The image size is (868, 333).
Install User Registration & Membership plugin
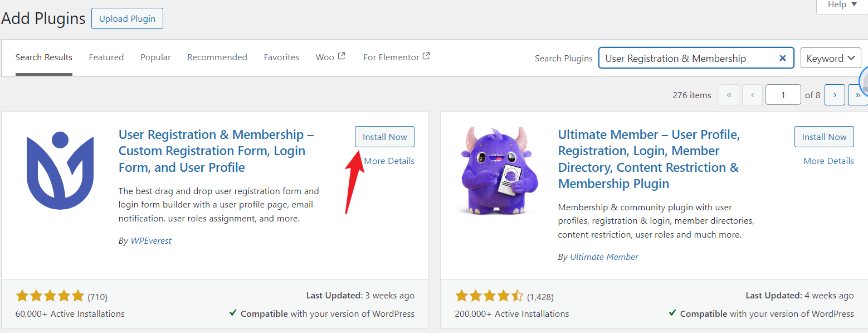point(384,137)
